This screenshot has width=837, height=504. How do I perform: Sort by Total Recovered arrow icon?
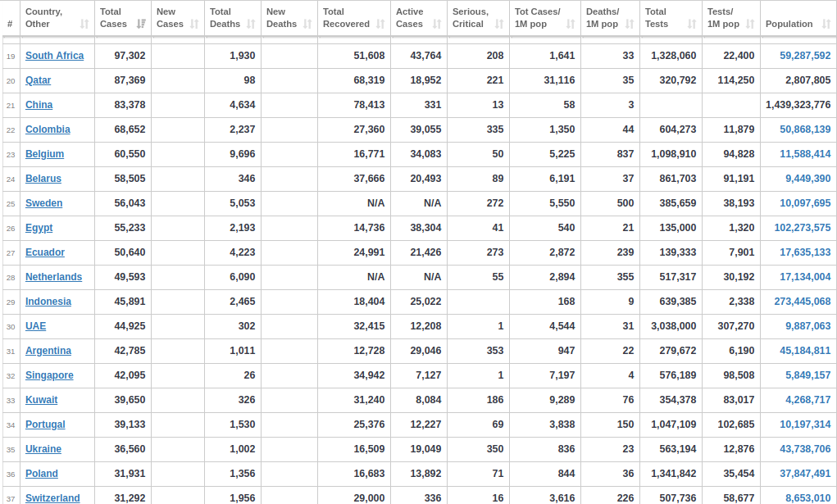[380, 24]
